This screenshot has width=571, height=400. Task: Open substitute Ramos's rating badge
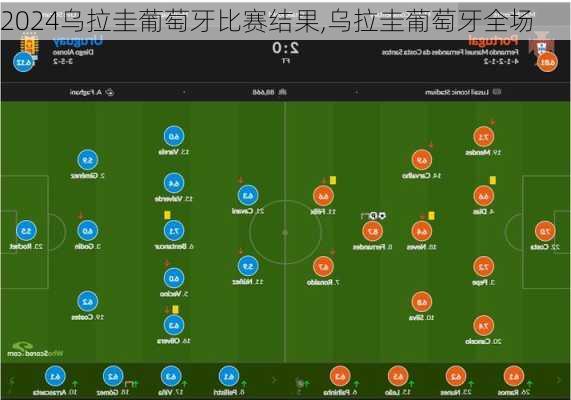click(x=514, y=377)
